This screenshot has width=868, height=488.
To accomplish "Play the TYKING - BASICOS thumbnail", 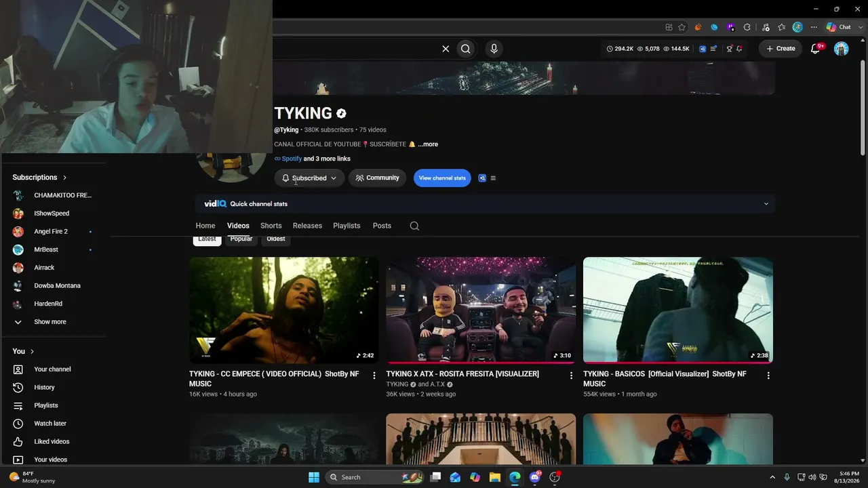I will 678,310.
